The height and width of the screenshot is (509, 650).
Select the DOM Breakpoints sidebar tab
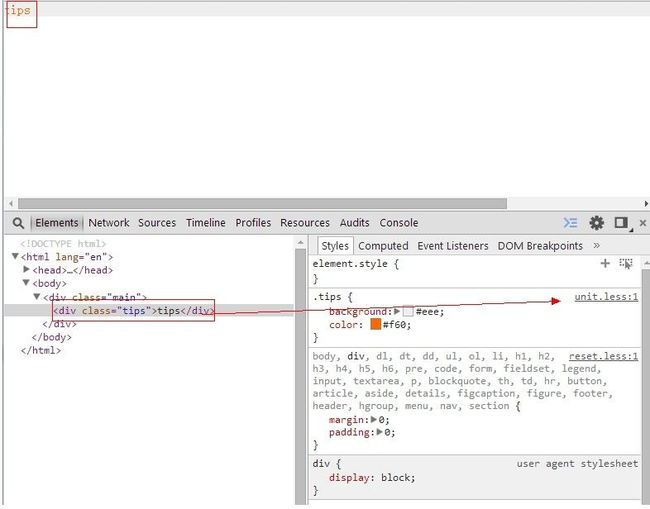pos(540,246)
